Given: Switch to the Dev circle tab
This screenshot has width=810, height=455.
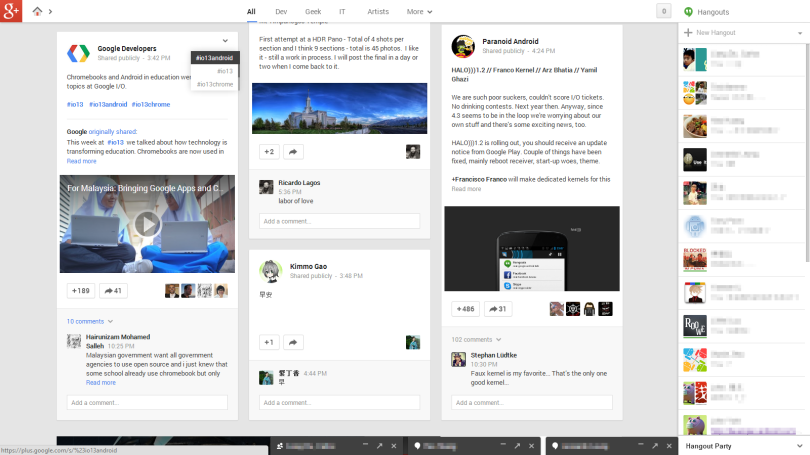Looking at the screenshot, I should 281,11.
